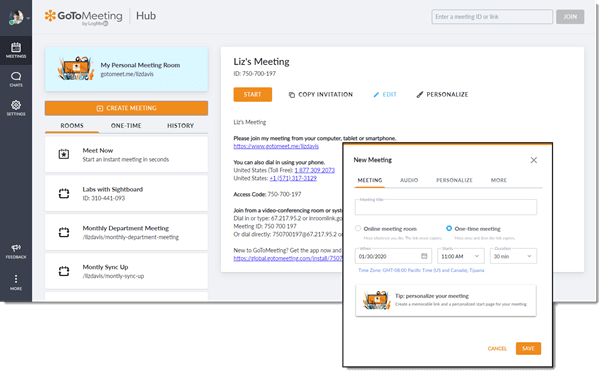This screenshot has width=600, height=371.
Task: Select Online meeting room radio option
Action: pos(358,228)
